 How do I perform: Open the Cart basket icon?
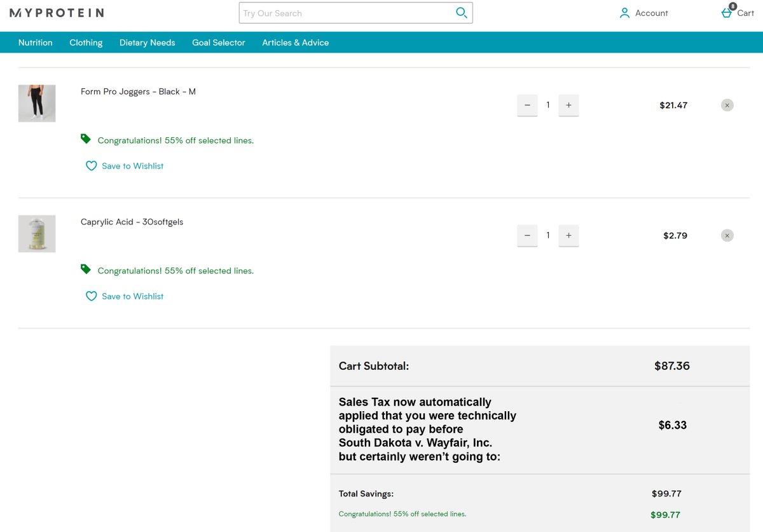[726, 13]
